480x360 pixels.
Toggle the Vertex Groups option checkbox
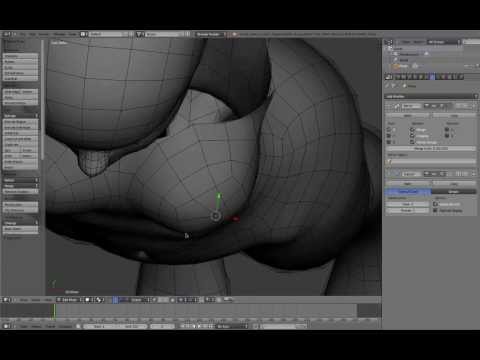click(412, 142)
